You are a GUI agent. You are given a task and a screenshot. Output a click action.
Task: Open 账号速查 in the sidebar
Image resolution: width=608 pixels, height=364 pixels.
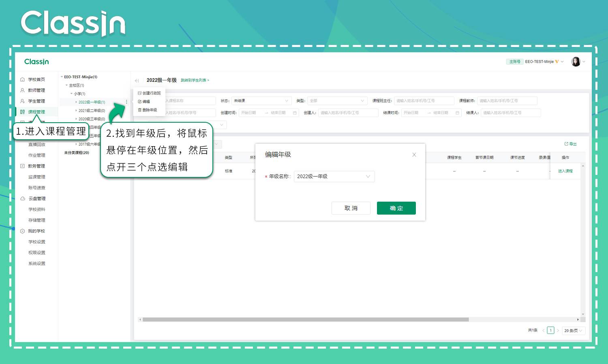(x=37, y=187)
